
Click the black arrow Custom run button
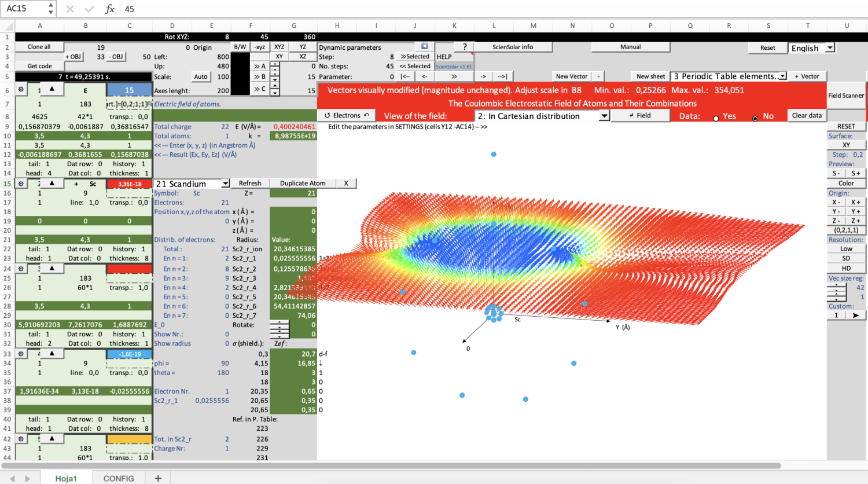coord(855,316)
